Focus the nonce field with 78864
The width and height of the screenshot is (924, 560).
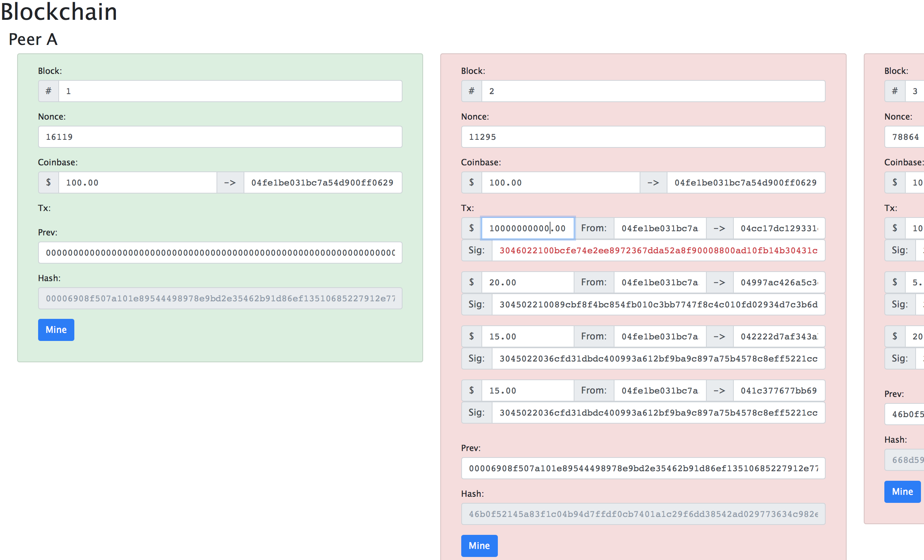point(904,137)
